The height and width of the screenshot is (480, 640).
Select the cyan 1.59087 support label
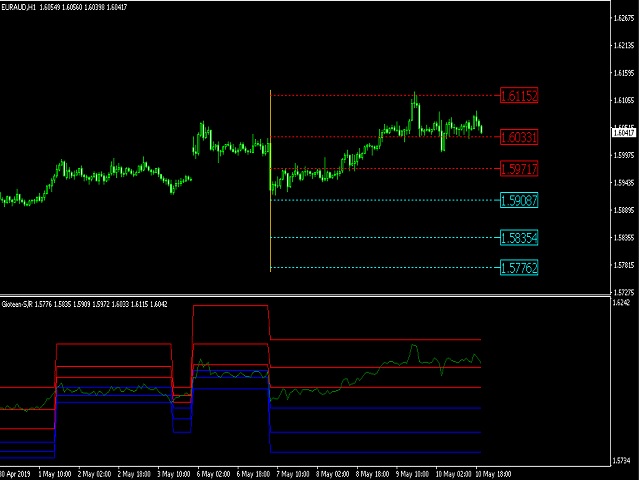519,200
